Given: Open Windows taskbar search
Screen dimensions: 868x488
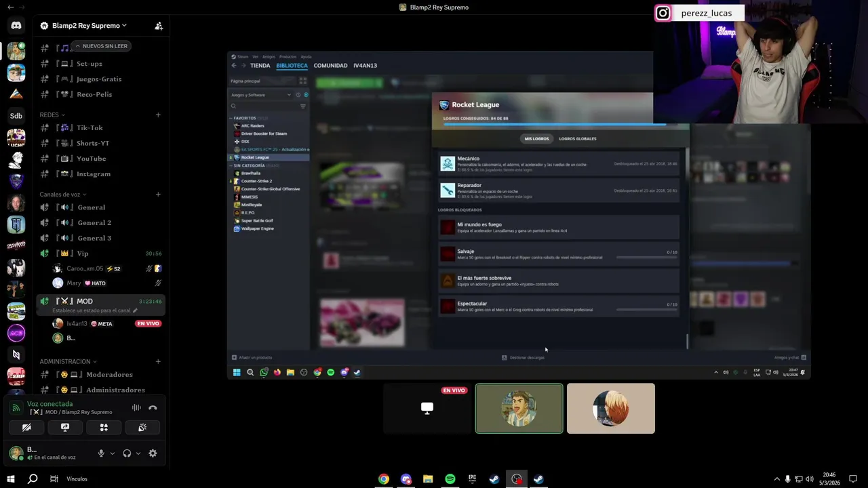Looking at the screenshot, I should [33, 479].
